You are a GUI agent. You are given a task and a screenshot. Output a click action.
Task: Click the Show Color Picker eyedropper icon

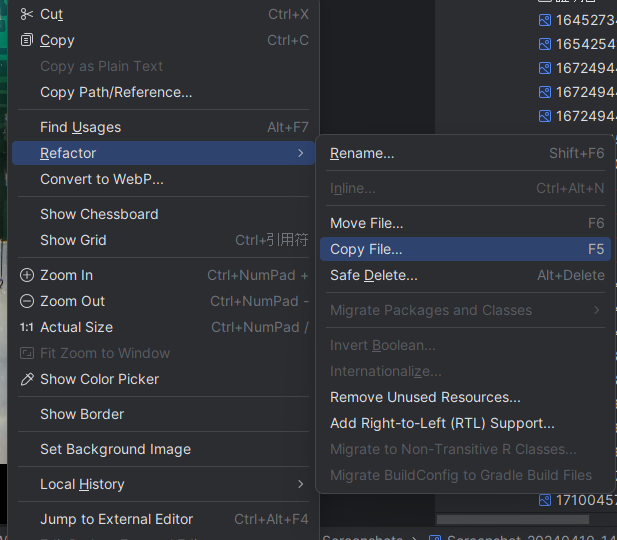27,379
